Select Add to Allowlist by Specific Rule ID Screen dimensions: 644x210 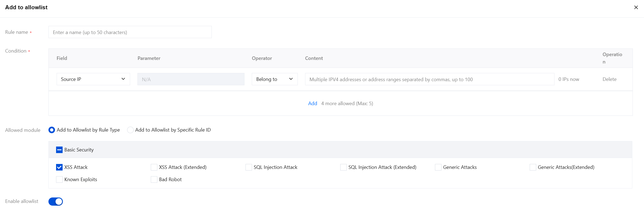tap(130, 130)
